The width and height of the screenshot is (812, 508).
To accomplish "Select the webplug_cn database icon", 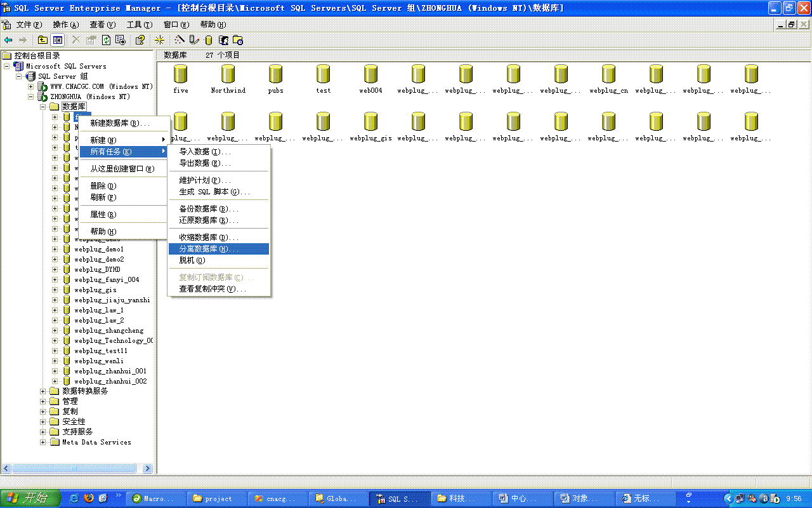I will pos(609,75).
